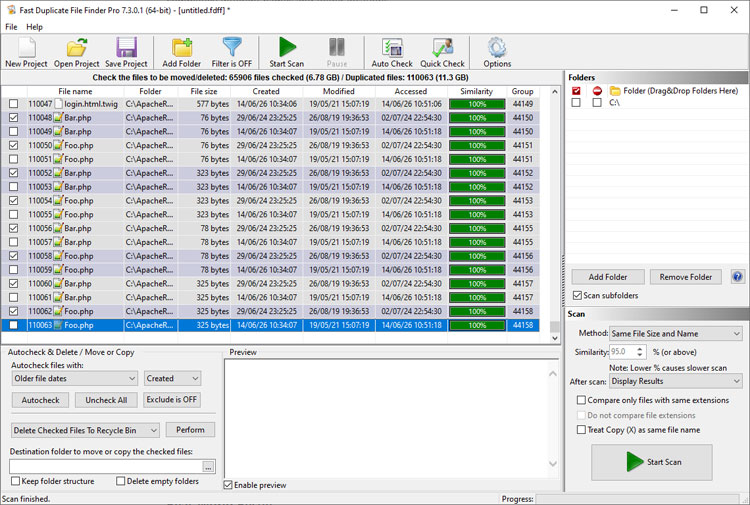Sort by Group column header
The height and width of the screenshot is (505, 750).
pyautogui.click(x=522, y=91)
